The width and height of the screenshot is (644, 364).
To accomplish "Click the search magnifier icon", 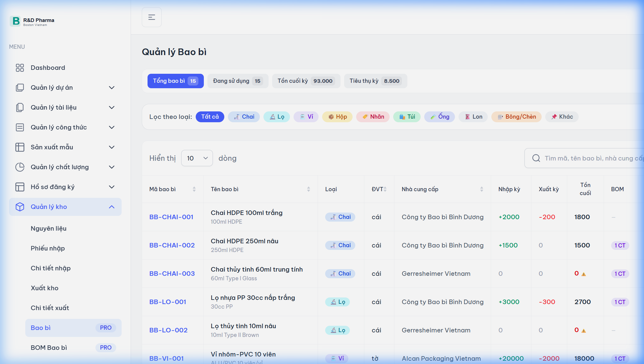I will pyautogui.click(x=536, y=158).
